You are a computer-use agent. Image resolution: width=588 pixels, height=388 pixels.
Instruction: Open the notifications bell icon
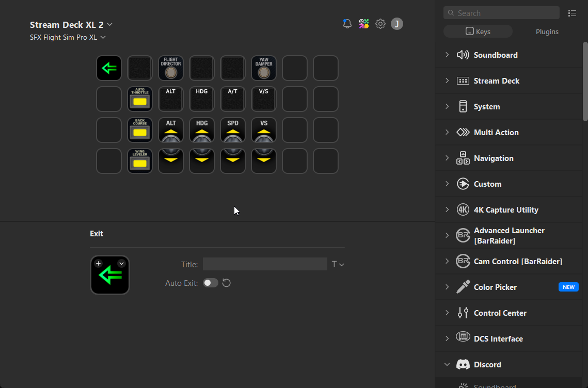tap(347, 24)
